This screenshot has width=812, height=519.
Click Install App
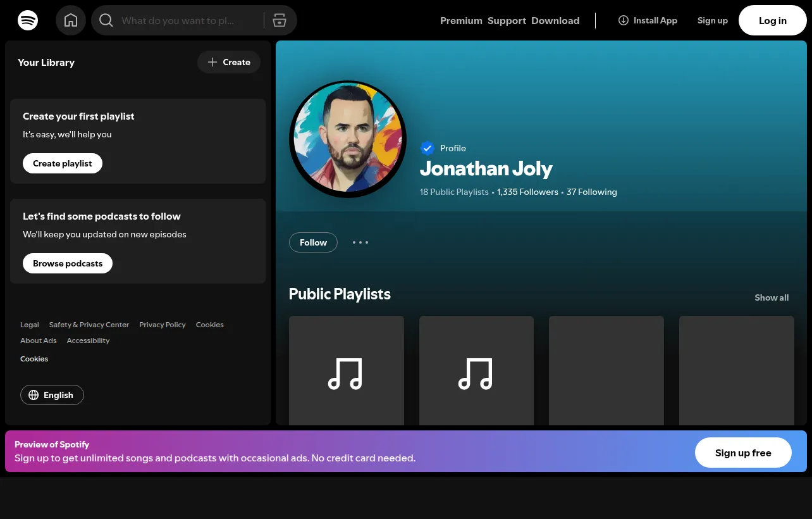click(x=648, y=20)
